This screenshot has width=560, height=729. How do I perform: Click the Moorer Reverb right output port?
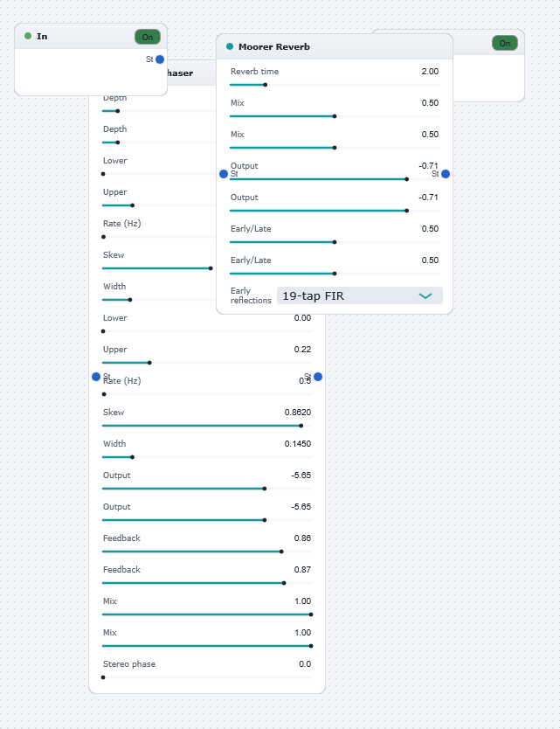(446, 174)
